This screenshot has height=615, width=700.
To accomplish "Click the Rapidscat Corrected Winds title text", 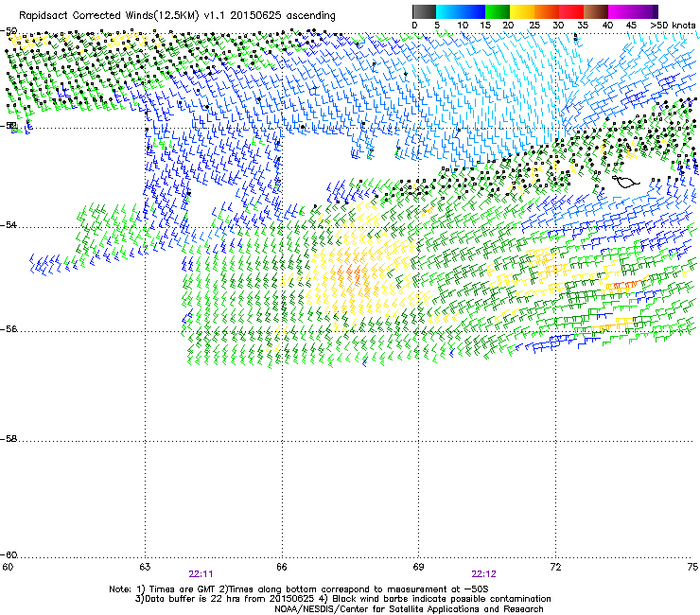I will pos(177,15).
